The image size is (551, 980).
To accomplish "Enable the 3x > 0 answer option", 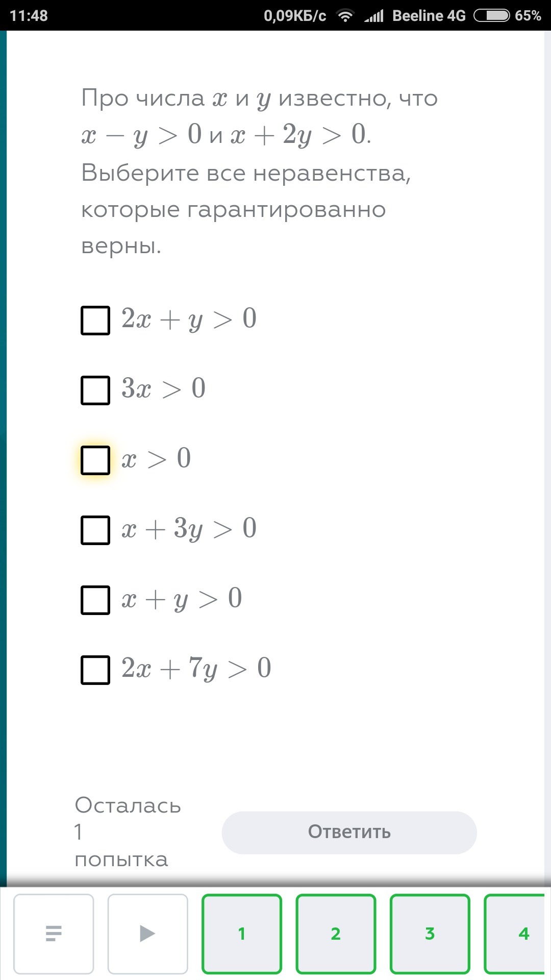I will tap(95, 390).
